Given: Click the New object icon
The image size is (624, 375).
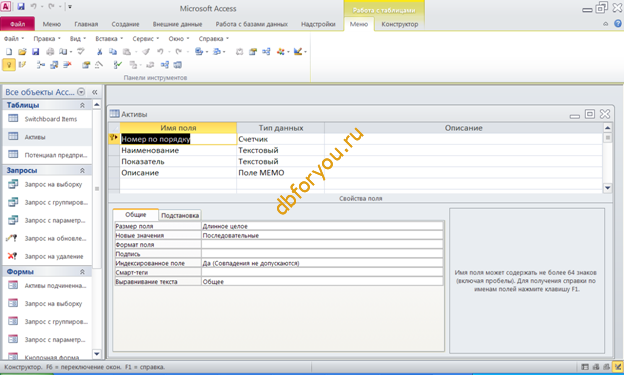Looking at the screenshot, I should tap(281, 52).
